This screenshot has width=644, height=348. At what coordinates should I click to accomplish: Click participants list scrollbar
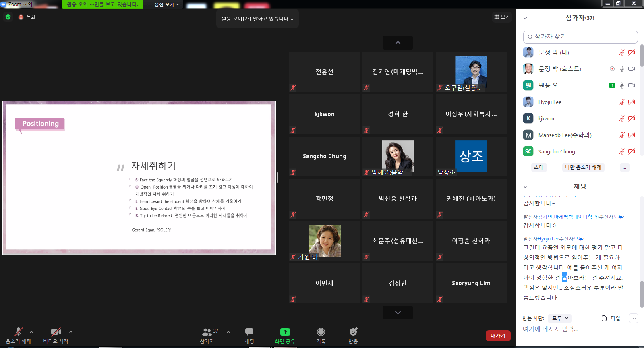coord(642,56)
